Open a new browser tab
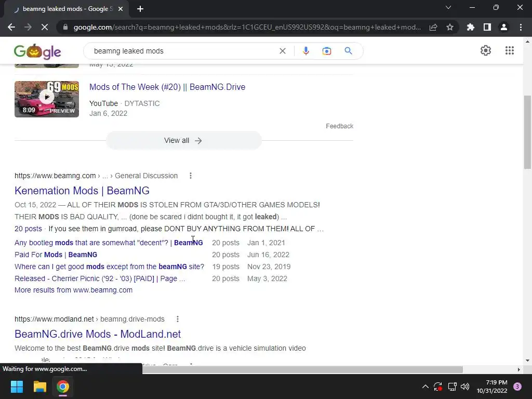This screenshot has width=532, height=399. [140, 9]
